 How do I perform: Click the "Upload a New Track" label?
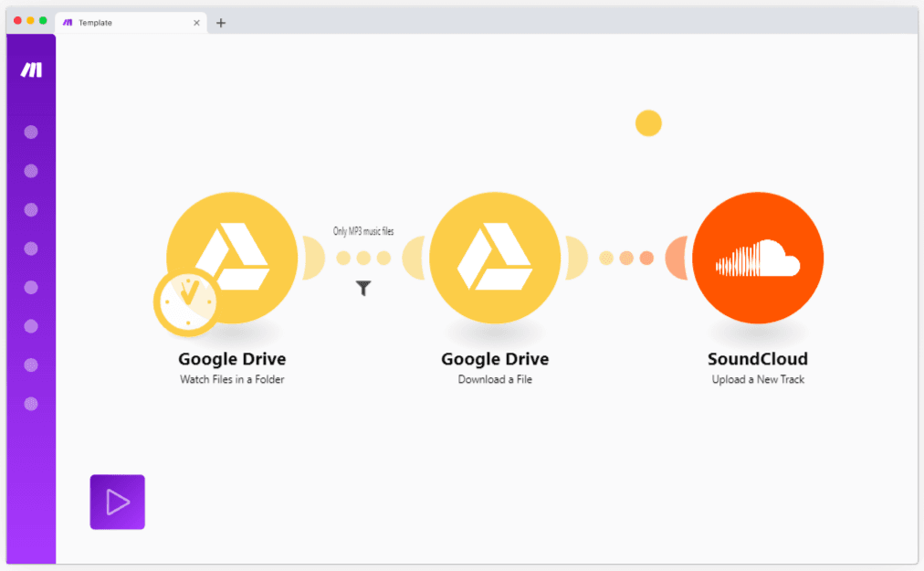coord(758,379)
